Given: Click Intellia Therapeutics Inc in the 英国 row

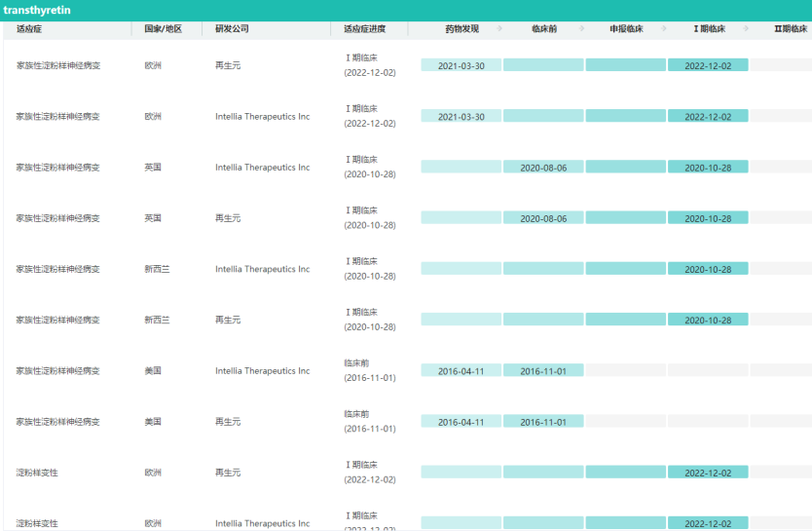Looking at the screenshot, I should click(262, 168).
